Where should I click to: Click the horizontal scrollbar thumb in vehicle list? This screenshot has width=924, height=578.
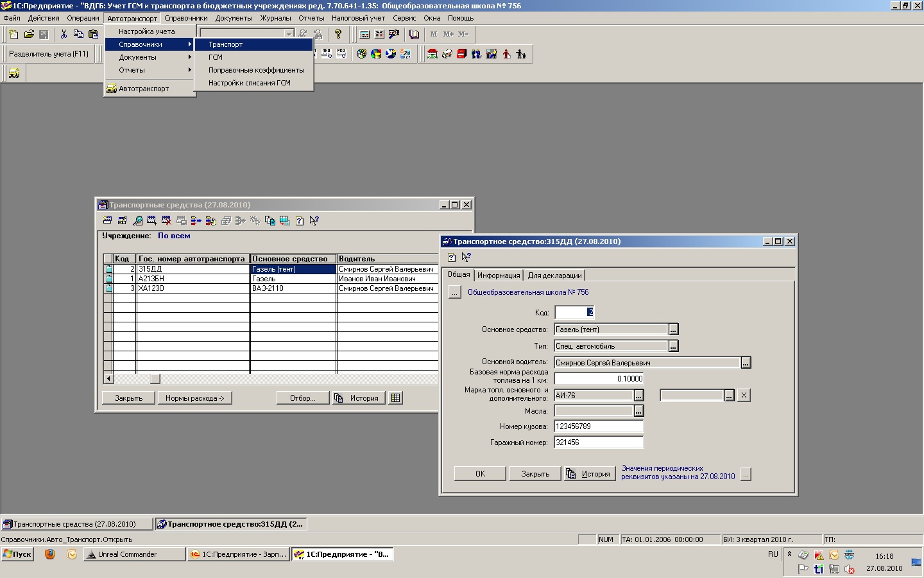[x=155, y=379]
